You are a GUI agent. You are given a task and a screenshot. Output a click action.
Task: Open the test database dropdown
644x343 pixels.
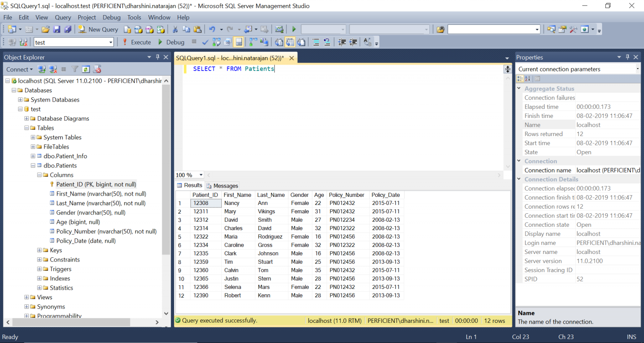click(x=111, y=42)
